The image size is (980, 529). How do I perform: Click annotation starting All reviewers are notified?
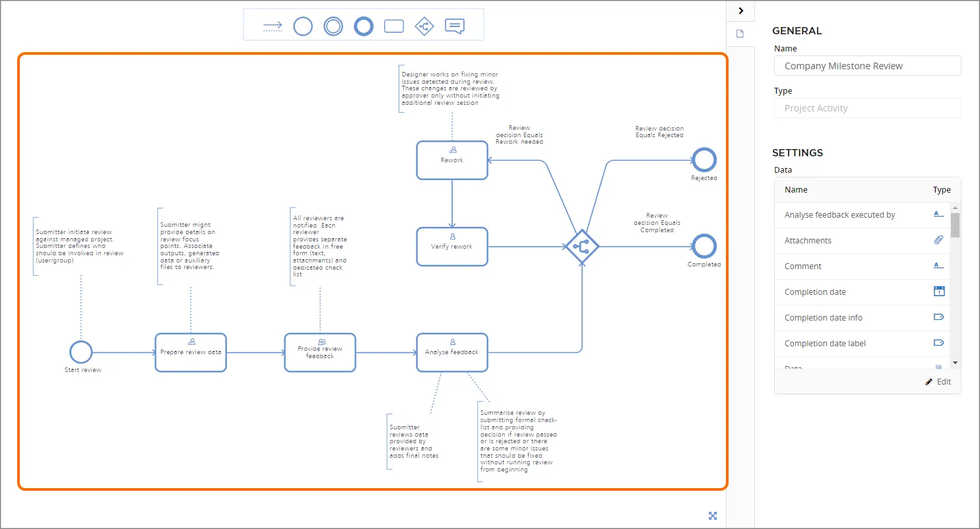click(x=320, y=246)
